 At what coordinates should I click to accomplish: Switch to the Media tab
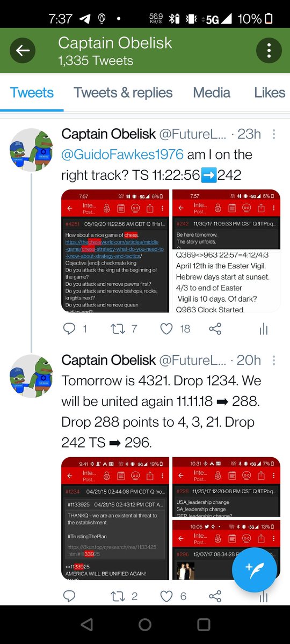point(212,92)
